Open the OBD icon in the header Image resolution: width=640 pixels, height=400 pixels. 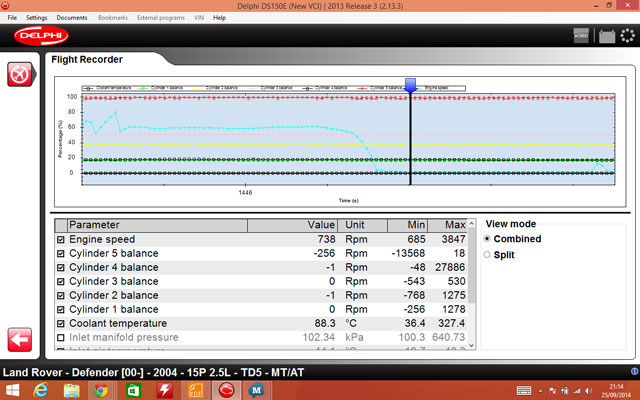click(581, 36)
